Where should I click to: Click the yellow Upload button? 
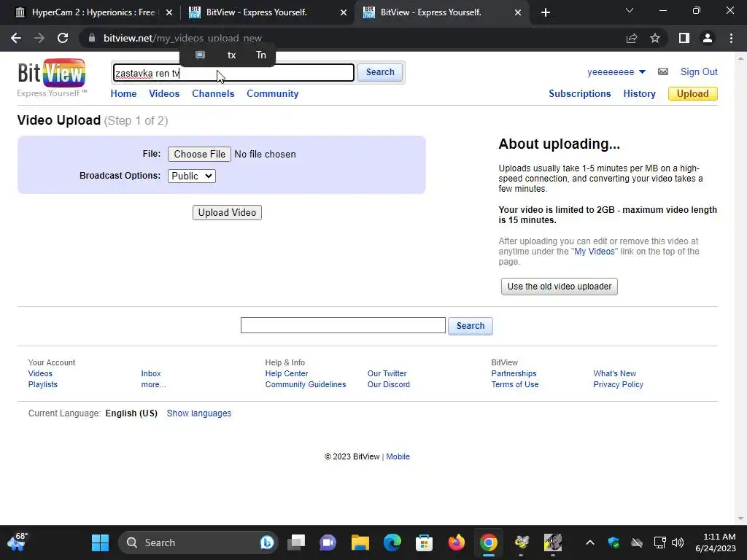point(693,94)
